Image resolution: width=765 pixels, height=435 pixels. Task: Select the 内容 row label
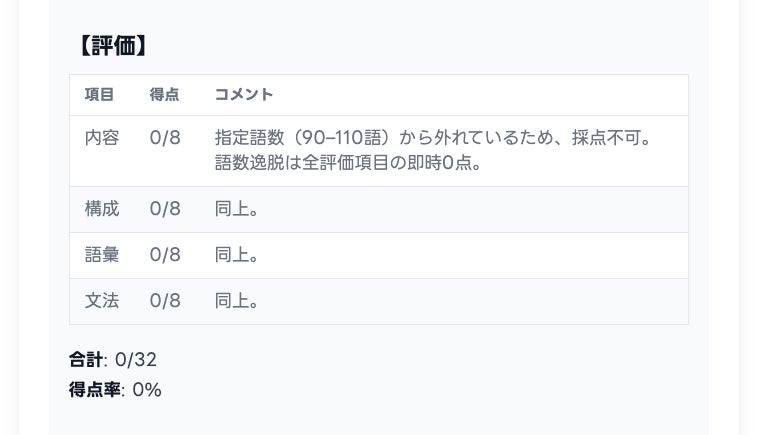pos(101,138)
